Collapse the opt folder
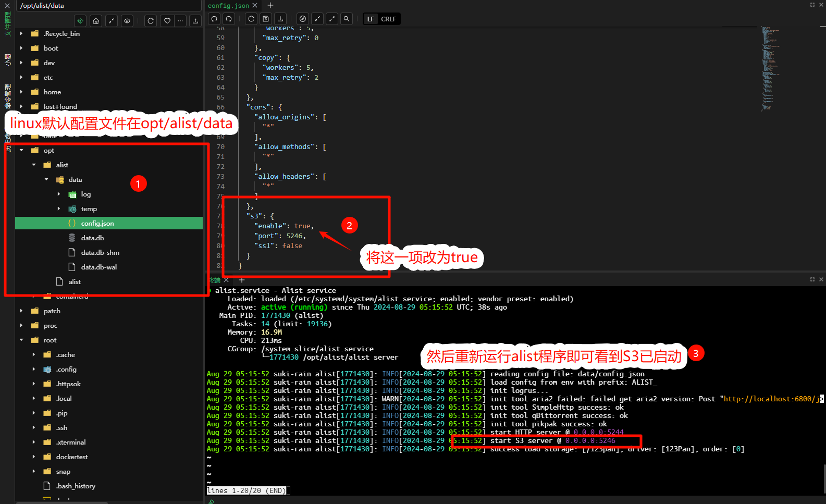The image size is (826, 504). [21, 150]
